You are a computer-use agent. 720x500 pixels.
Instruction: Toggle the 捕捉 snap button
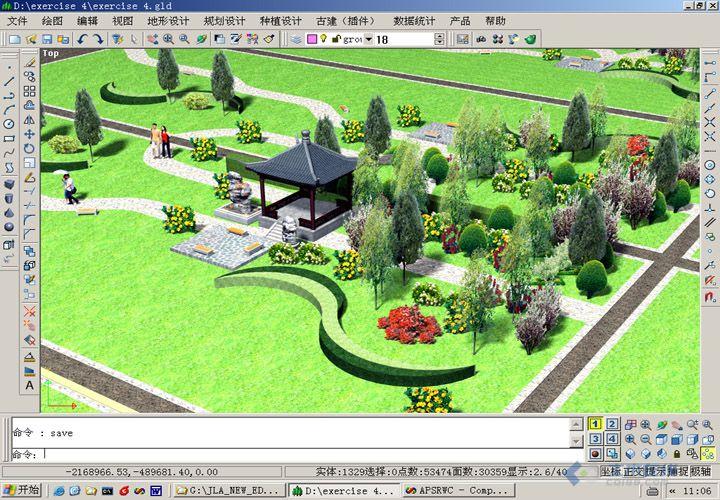coord(678,471)
